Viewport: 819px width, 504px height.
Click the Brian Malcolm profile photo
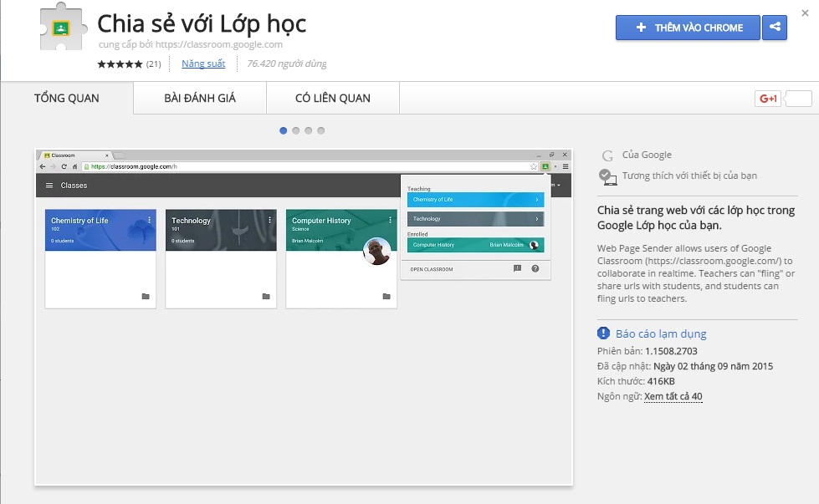coord(377,251)
